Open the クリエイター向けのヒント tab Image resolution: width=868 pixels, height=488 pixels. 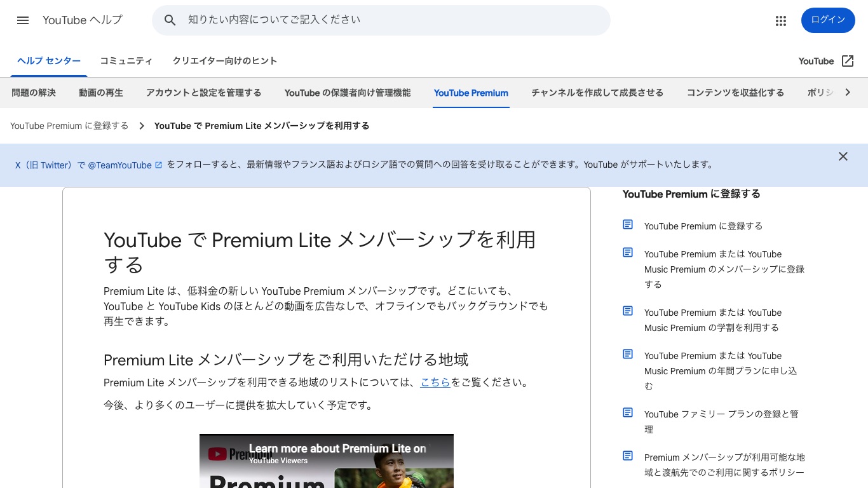coord(225,61)
